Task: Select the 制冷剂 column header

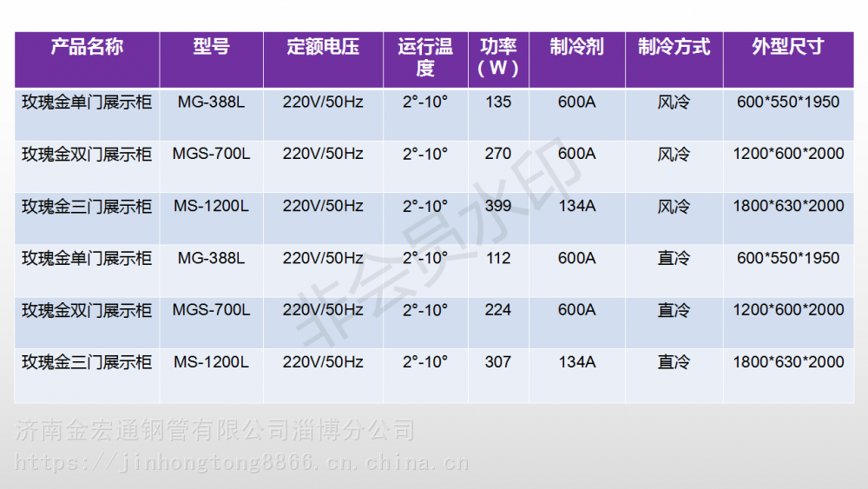Action: click(x=576, y=48)
